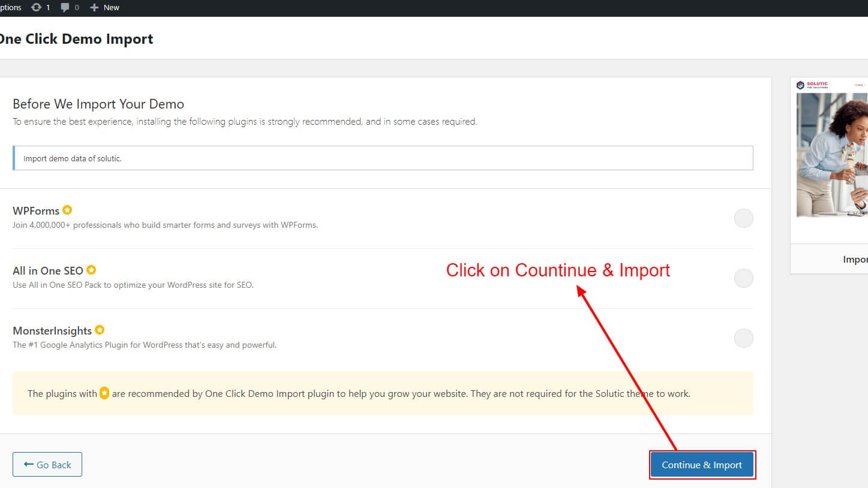
Task: Click the updates icon in admin bar
Action: [x=36, y=8]
